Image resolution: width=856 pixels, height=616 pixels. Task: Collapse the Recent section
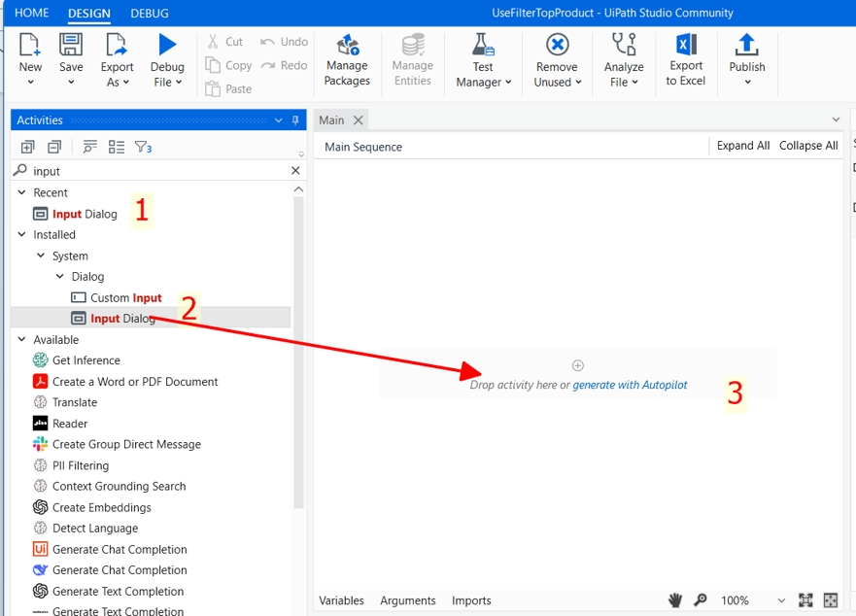click(21, 192)
